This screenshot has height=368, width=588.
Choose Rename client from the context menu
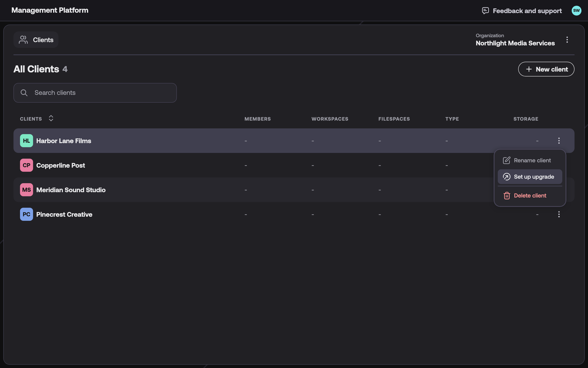(530, 160)
